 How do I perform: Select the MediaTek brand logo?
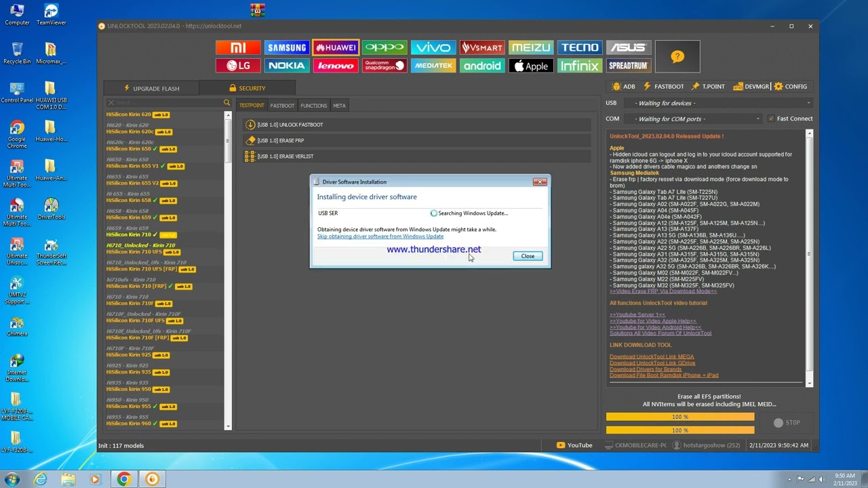point(433,66)
